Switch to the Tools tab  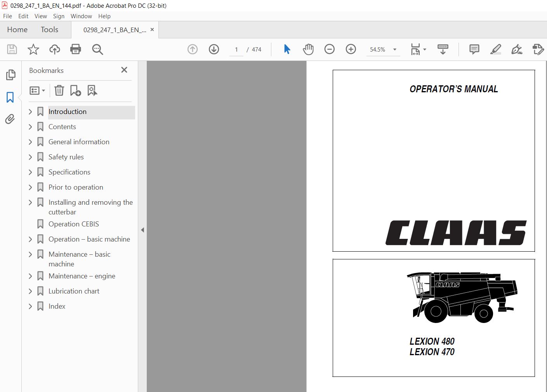click(x=49, y=30)
